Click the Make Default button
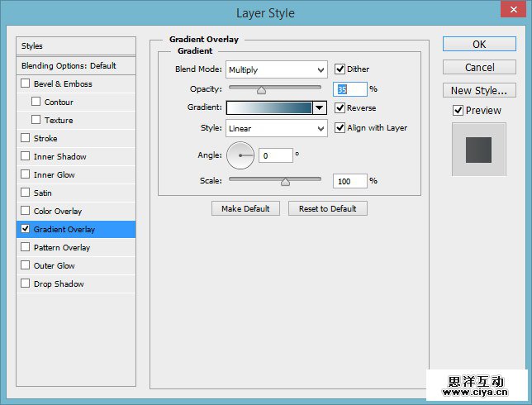This screenshot has height=405, width=532. [x=245, y=209]
